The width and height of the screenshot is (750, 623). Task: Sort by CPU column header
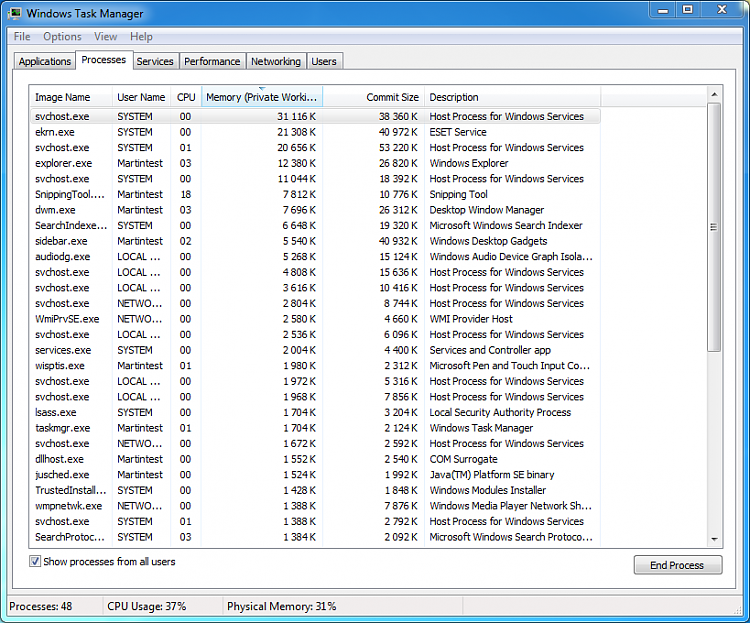186,97
